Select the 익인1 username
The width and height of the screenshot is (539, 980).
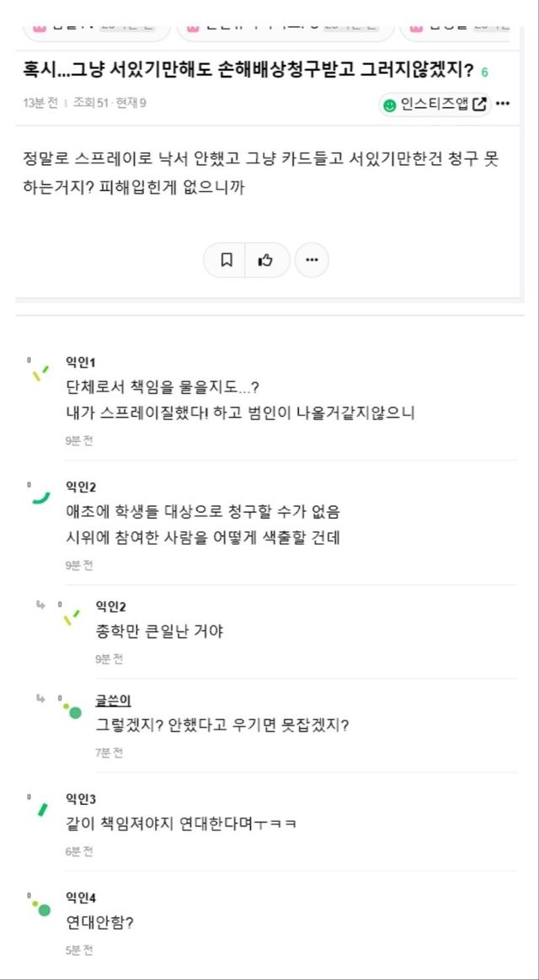[81, 362]
